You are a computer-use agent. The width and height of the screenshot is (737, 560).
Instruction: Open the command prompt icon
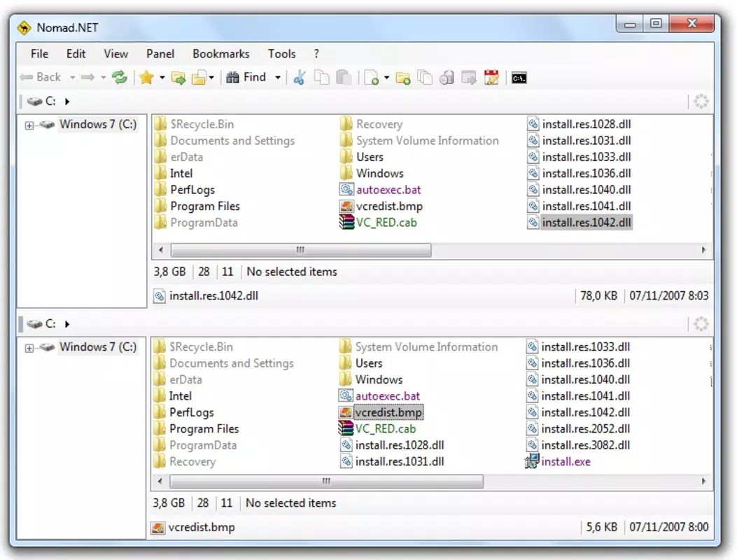pyautogui.click(x=519, y=78)
